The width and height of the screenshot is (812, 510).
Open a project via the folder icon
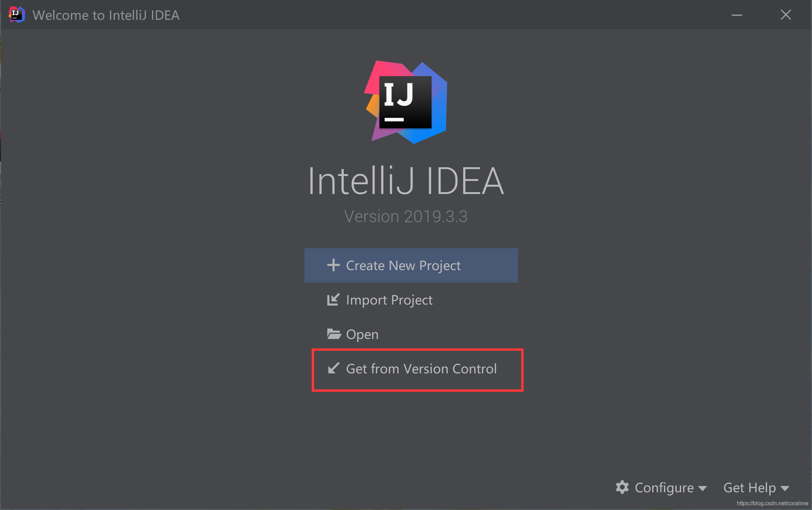click(x=333, y=334)
